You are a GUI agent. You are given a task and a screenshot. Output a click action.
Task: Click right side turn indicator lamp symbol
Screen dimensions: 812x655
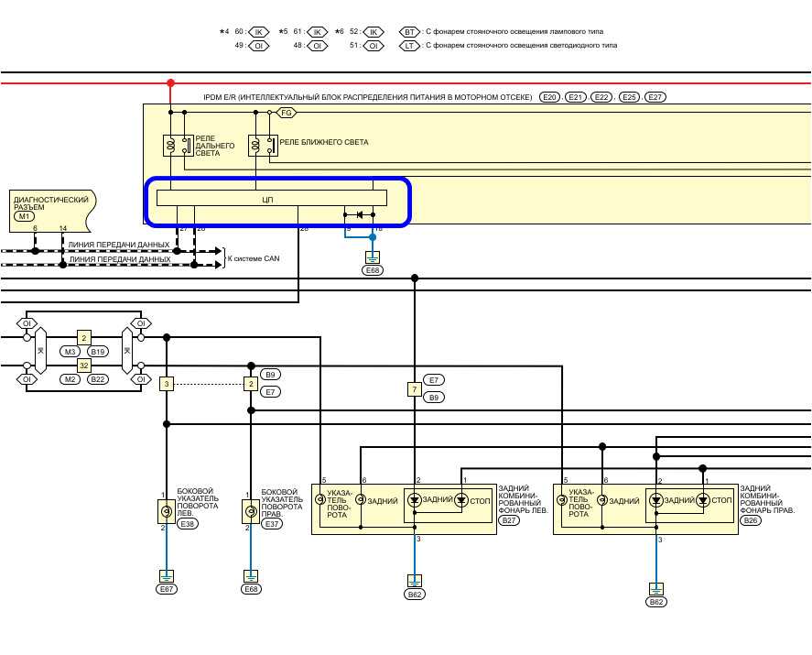pyautogui.click(x=251, y=511)
